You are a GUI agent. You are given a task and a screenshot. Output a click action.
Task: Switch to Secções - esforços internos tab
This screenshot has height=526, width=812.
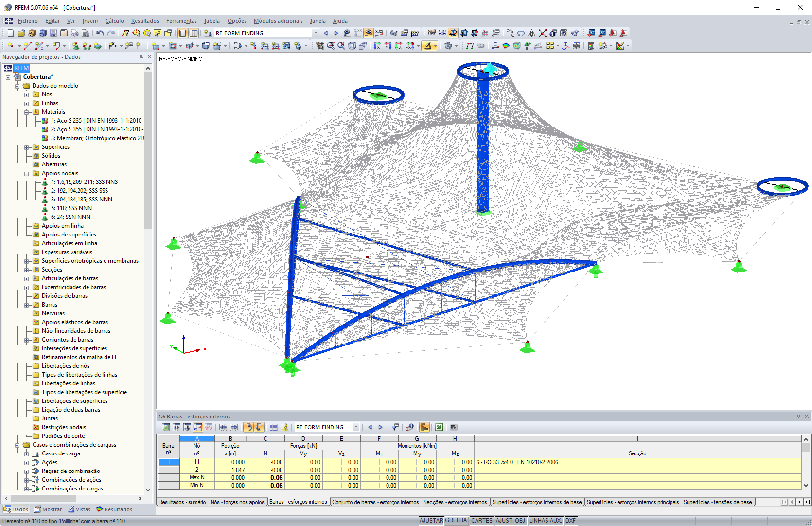click(455, 502)
